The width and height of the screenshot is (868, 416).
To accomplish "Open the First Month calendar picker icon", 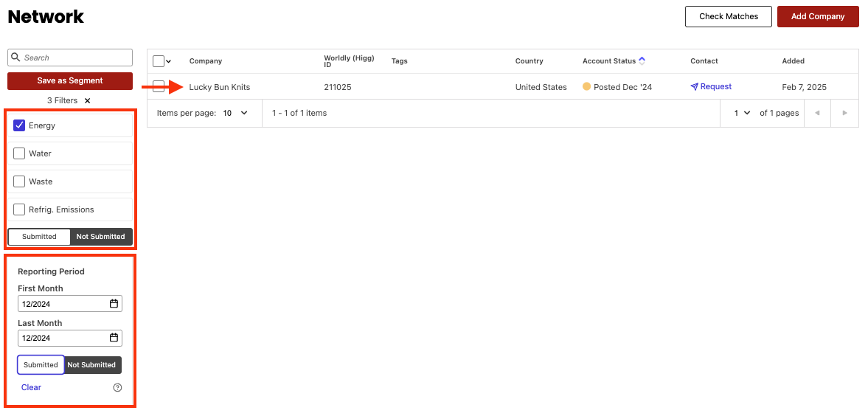I will click(x=114, y=304).
